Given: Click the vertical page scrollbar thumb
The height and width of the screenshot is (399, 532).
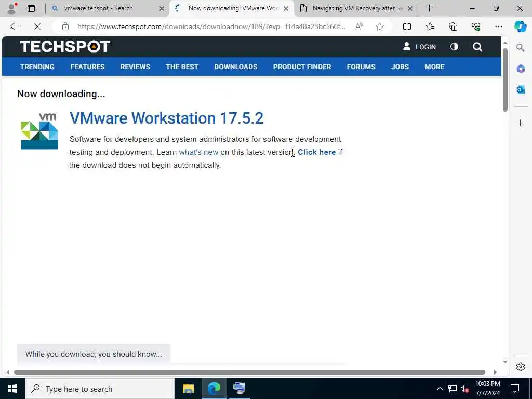Looking at the screenshot, I should click(505, 79).
